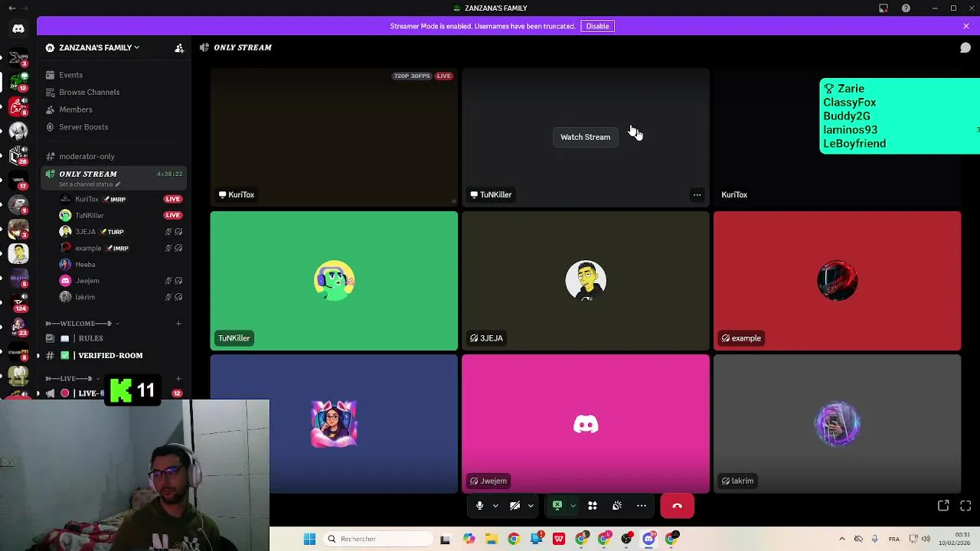This screenshot has height=551, width=980.
Task: Close the Streamer Mode notice banner
Action: (x=966, y=26)
